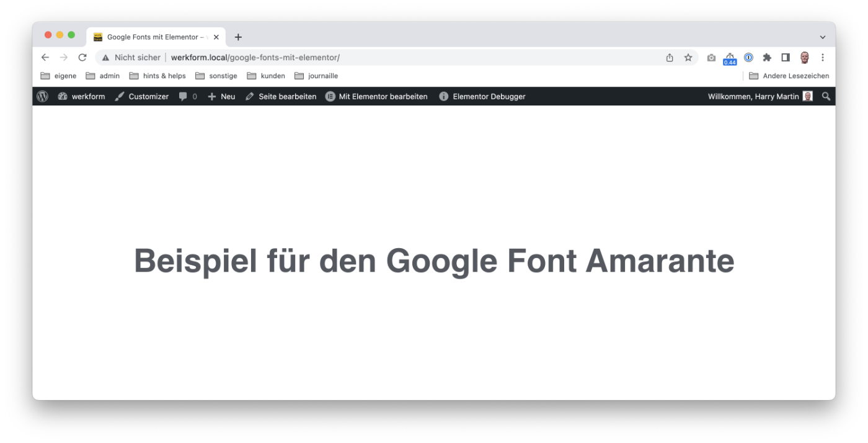Open a new browser tab
The image size is (868, 443).
pyautogui.click(x=238, y=37)
